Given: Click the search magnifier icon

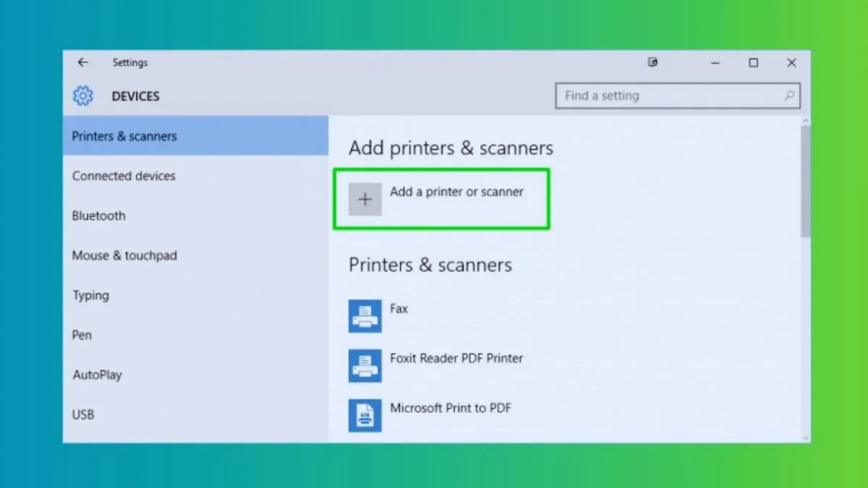Looking at the screenshot, I should point(789,95).
